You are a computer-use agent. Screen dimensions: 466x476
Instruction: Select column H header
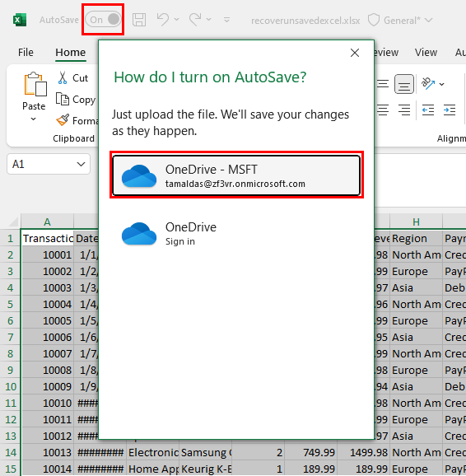click(x=416, y=222)
